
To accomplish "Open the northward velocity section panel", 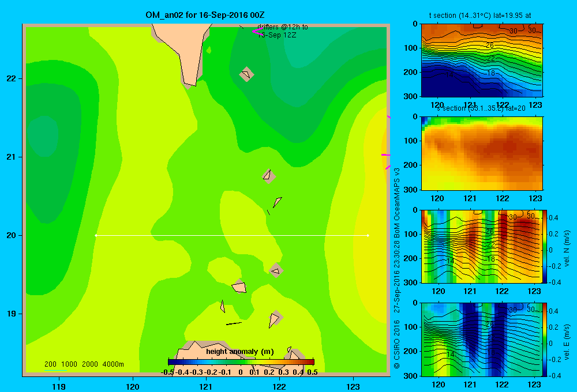I will click(482, 246).
